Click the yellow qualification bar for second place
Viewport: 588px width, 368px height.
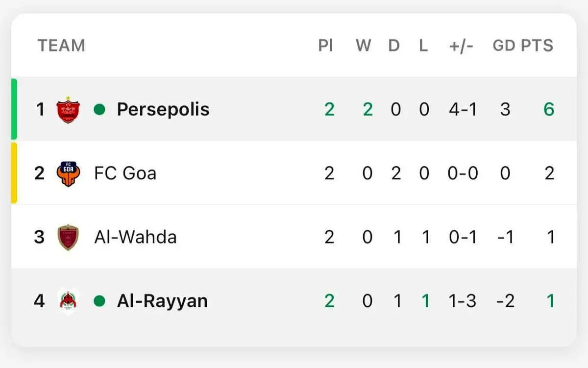coord(14,173)
